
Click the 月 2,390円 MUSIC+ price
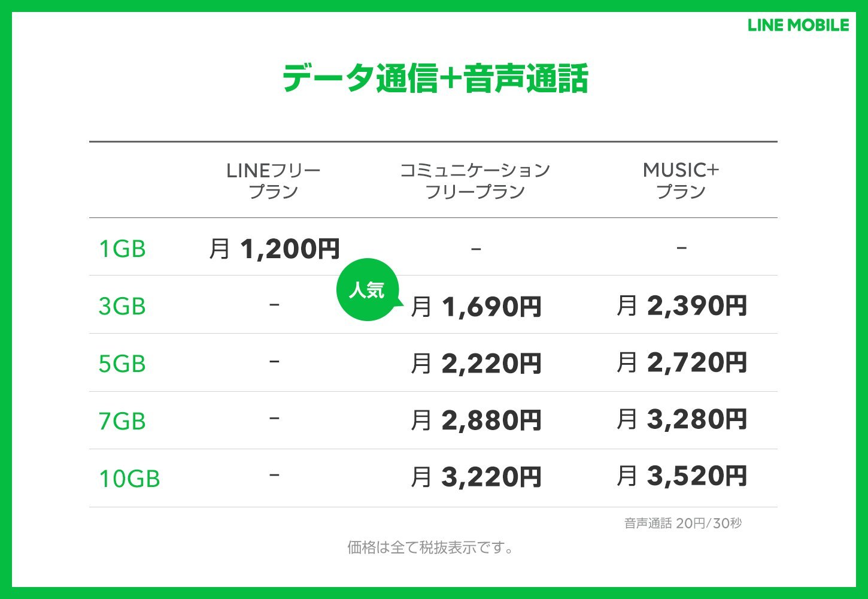pos(682,305)
